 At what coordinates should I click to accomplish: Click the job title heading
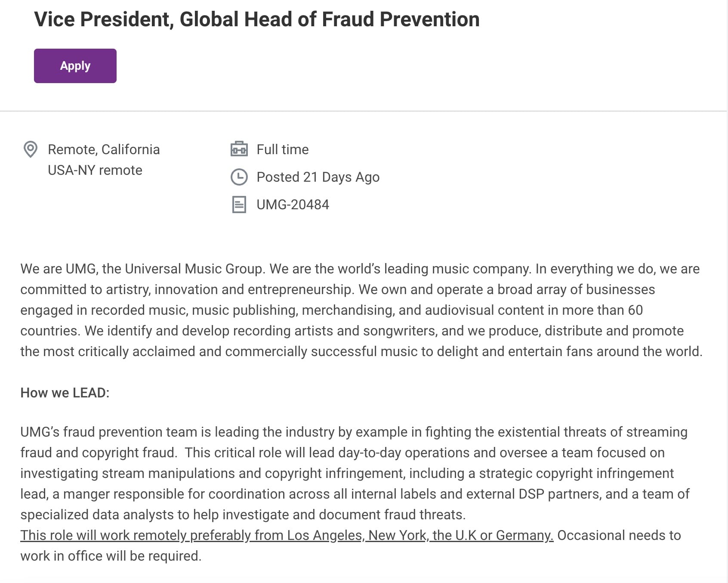tap(257, 19)
